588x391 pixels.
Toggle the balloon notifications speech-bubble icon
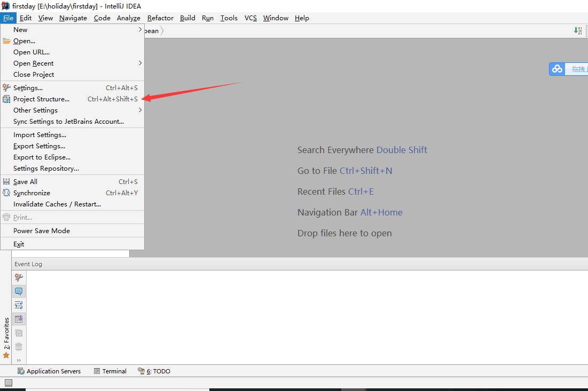(19, 291)
